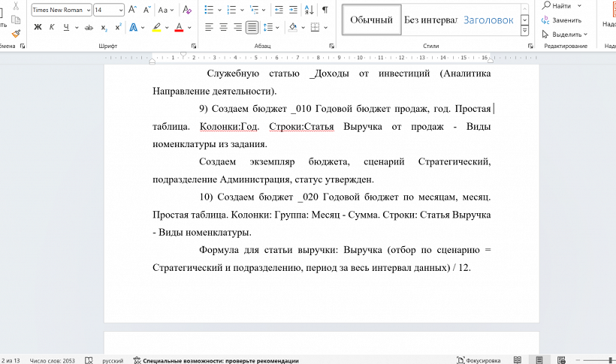Apply subscript formatting

pos(104,27)
